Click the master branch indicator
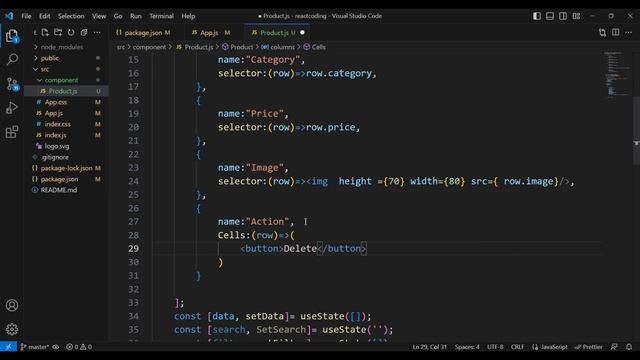 35,347
